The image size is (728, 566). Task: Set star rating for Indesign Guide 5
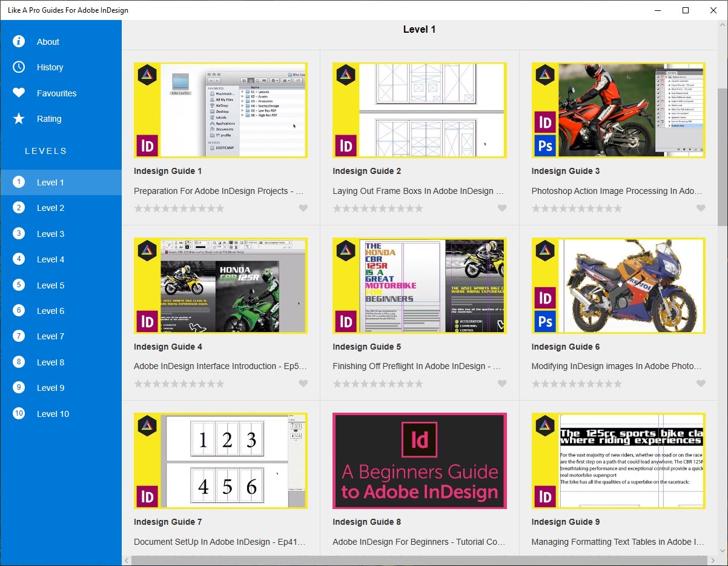click(x=378, y=384)
